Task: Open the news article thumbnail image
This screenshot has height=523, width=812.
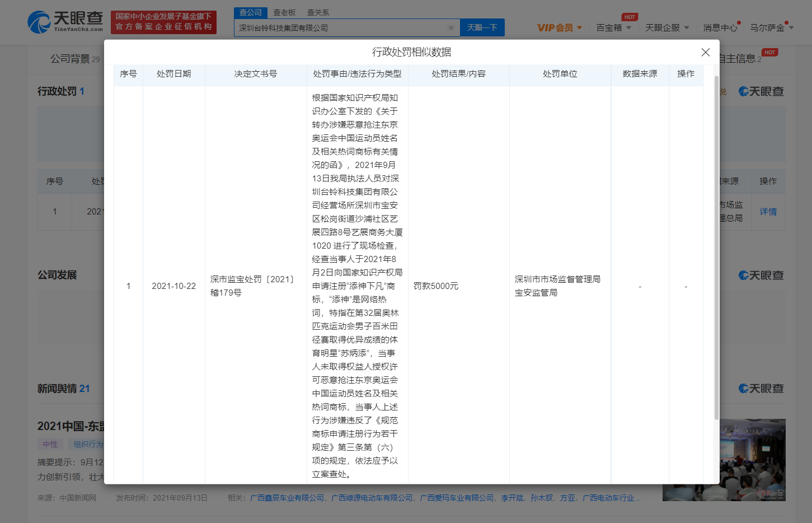Action: pyautogui.click(x=724, y=460)
